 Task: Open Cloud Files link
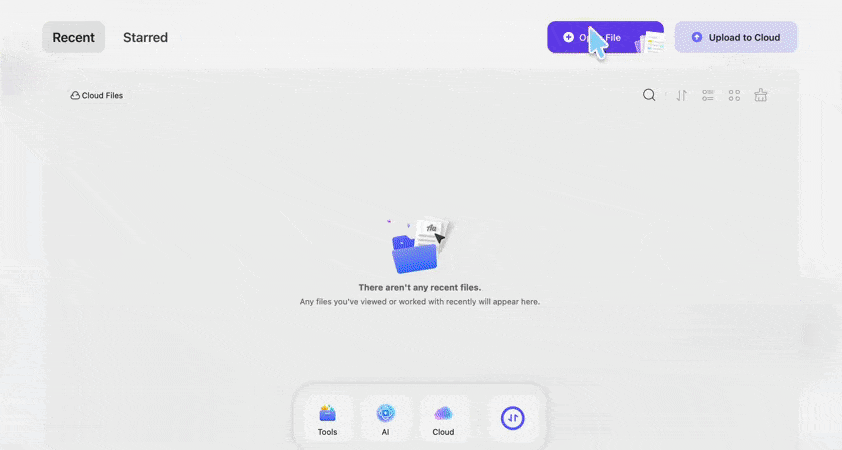pyautogui.click(x=97, y=96)
